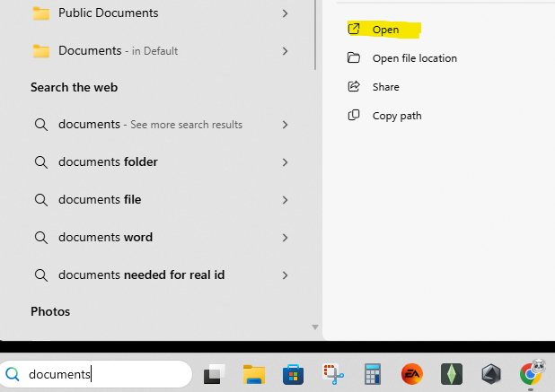The image size is (555, 392).
Task: Open Google Chrome from the taskbar
Action: coord(531,373)
